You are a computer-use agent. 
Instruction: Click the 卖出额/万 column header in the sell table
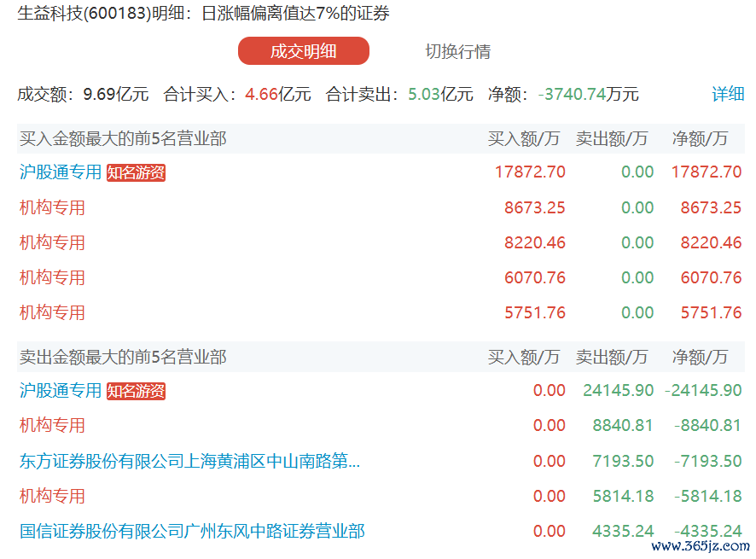611,357
